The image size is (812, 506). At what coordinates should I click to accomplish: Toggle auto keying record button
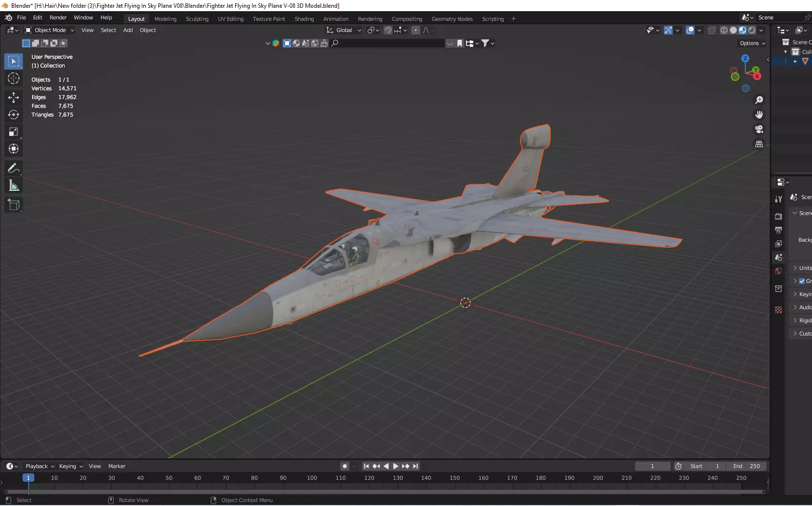click(344, 466)
